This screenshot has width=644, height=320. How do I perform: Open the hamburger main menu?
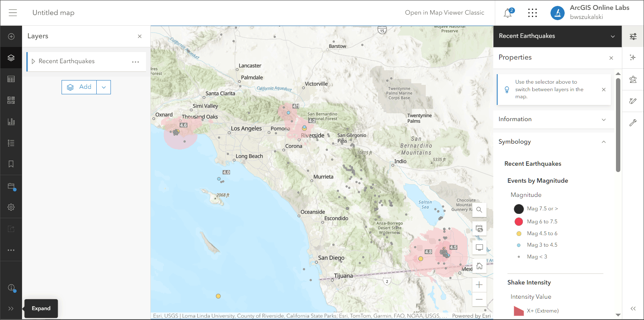13,13
